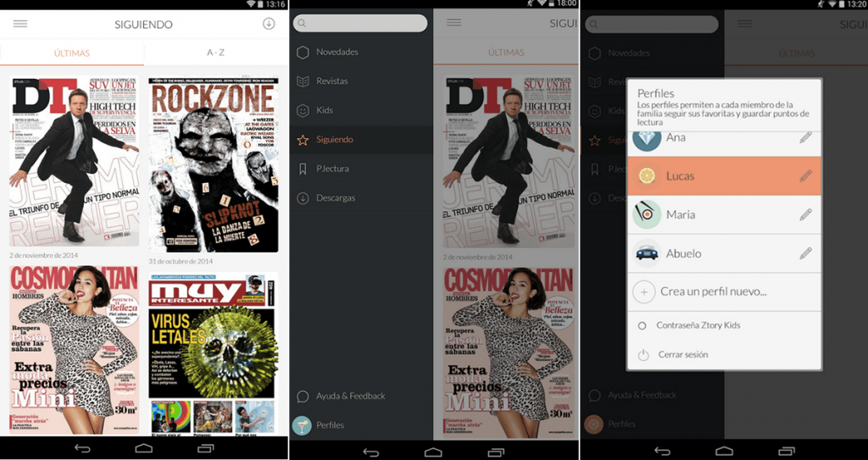868x460 pixels.
Task: Open Novedades in the middle screen drawer
Action: 361,52
